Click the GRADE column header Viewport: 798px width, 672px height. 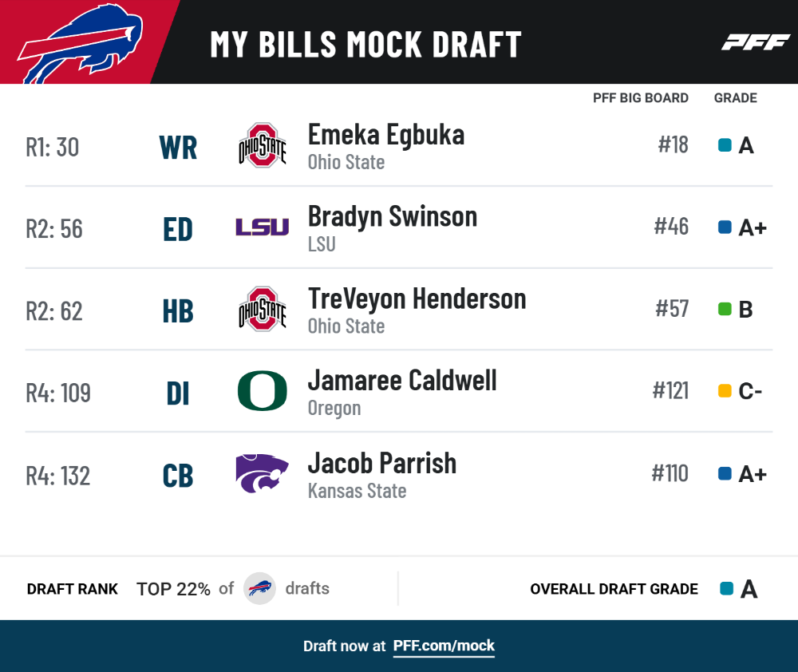click(736, 97)
